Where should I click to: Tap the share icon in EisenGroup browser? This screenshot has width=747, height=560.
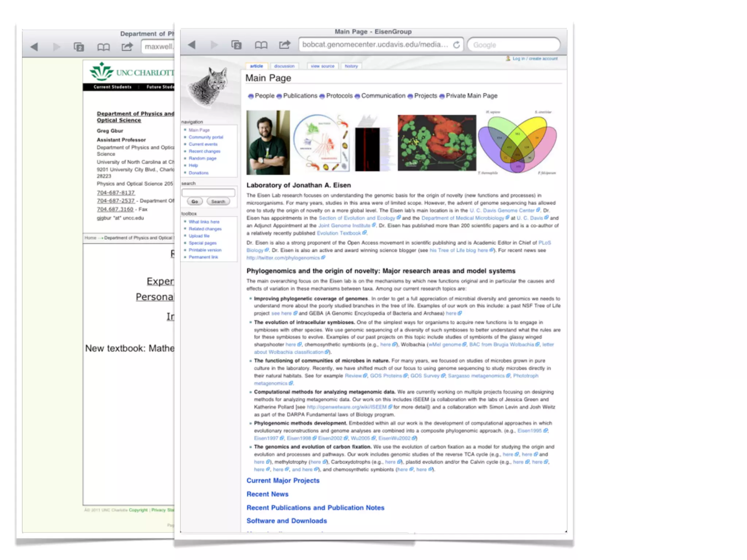(285, 44)
